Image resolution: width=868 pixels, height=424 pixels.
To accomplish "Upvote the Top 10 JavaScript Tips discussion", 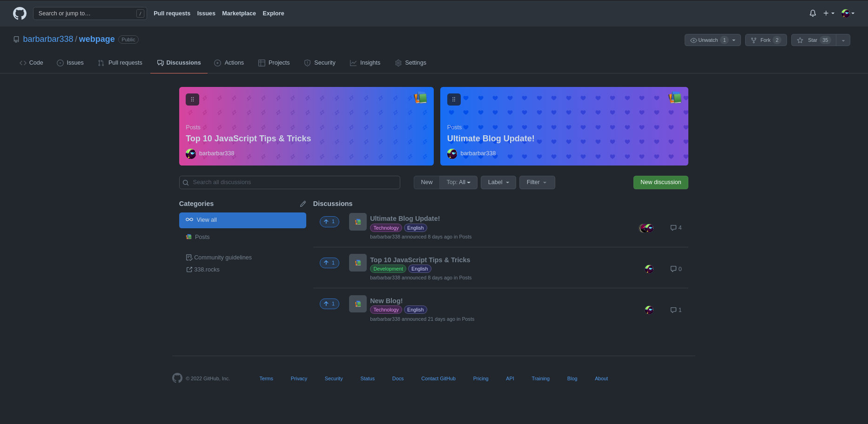I will tap(330, 263).
